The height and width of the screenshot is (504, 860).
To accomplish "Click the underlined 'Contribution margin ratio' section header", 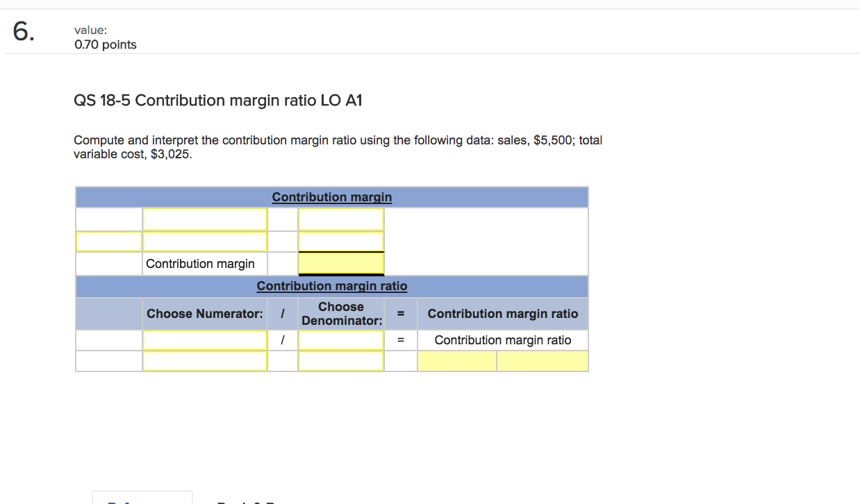I will [332, 286].
